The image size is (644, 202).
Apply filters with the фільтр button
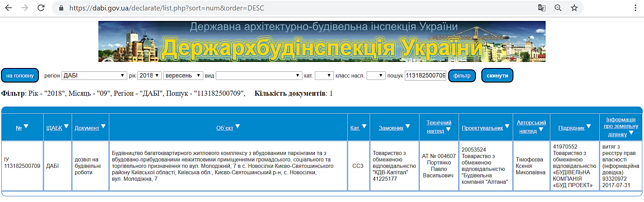pos(462,75)
